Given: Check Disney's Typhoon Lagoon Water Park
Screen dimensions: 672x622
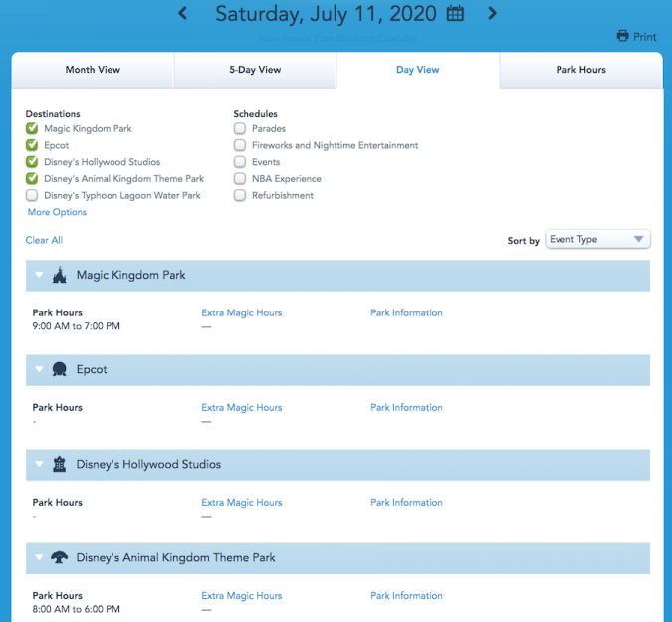Looking at the screenshot, I should pyautogui.click(x=32, y=195).
